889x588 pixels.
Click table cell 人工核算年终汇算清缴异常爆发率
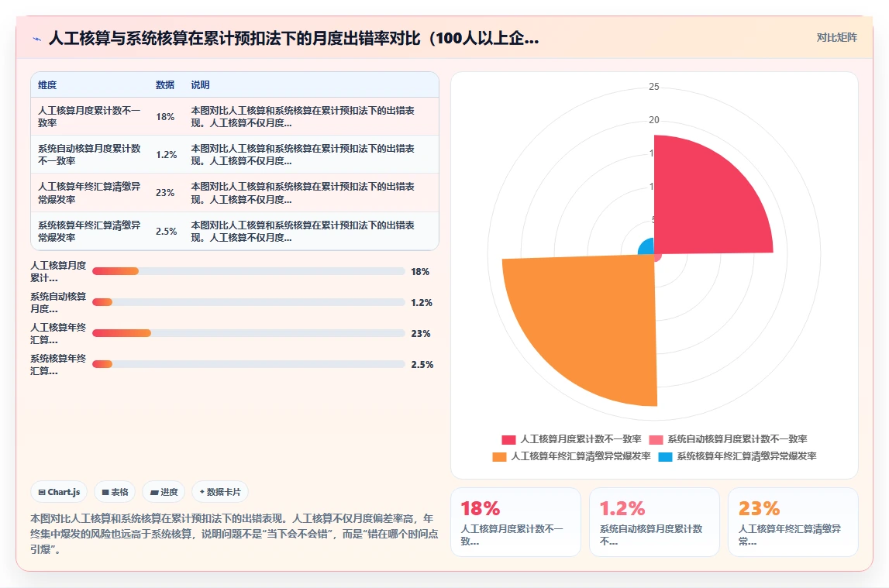click(x=89, y=193)
